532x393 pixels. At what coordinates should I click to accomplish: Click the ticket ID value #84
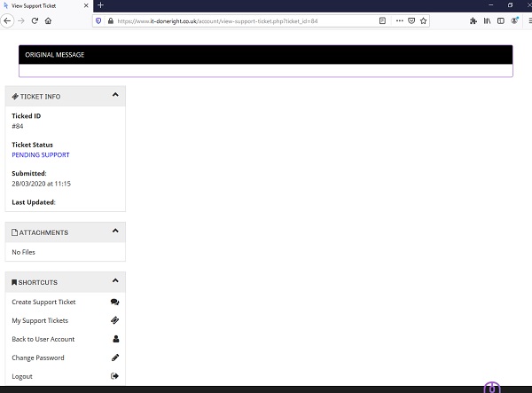coord(18,126)
